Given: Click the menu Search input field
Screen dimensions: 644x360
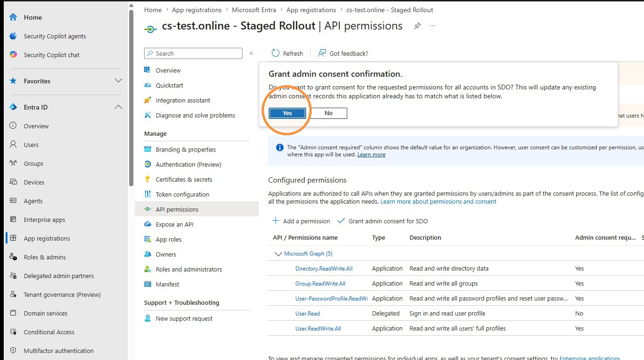Looking at the screenshot, I should tap(193, 53).
